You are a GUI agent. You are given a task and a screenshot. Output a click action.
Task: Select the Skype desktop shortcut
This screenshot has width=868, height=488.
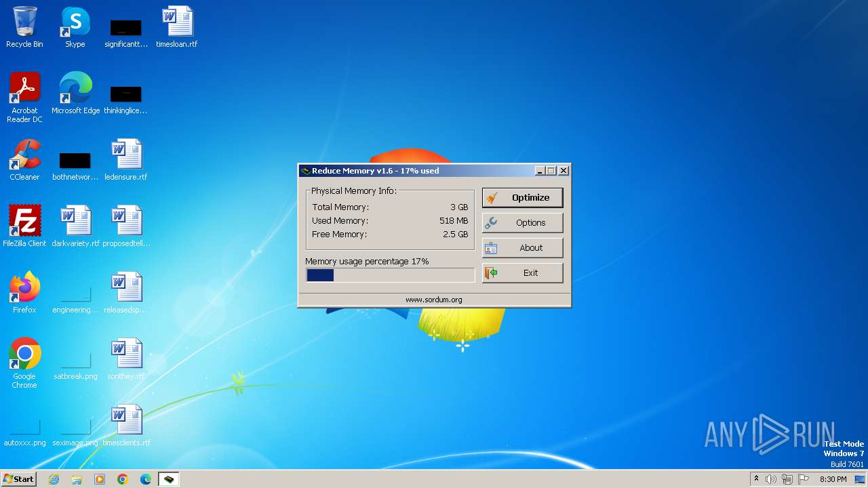(x=75, y=27)
